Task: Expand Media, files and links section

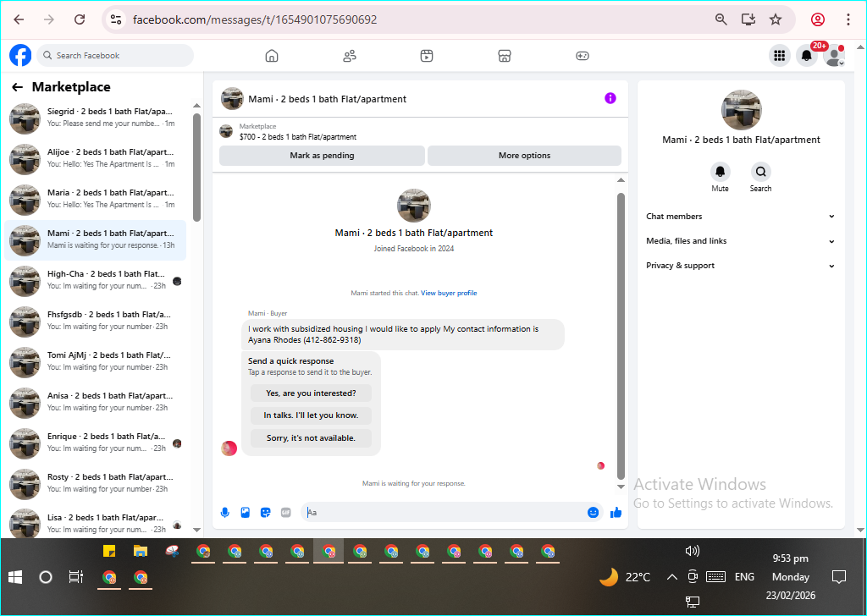Action: pyautogui.click(x=740, y=241)
